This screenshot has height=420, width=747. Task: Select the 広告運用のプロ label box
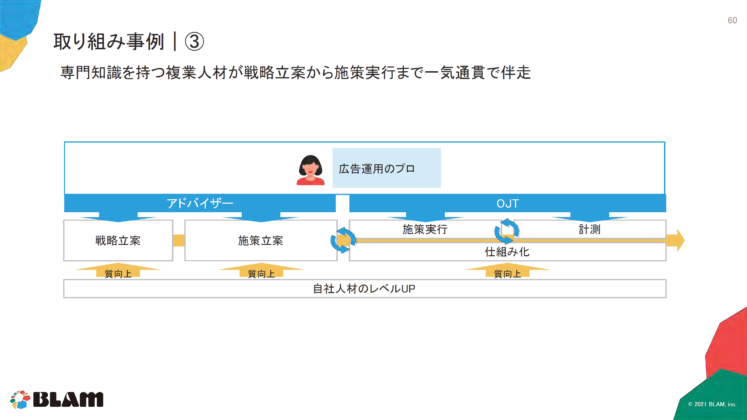click(x=386, y=168)
